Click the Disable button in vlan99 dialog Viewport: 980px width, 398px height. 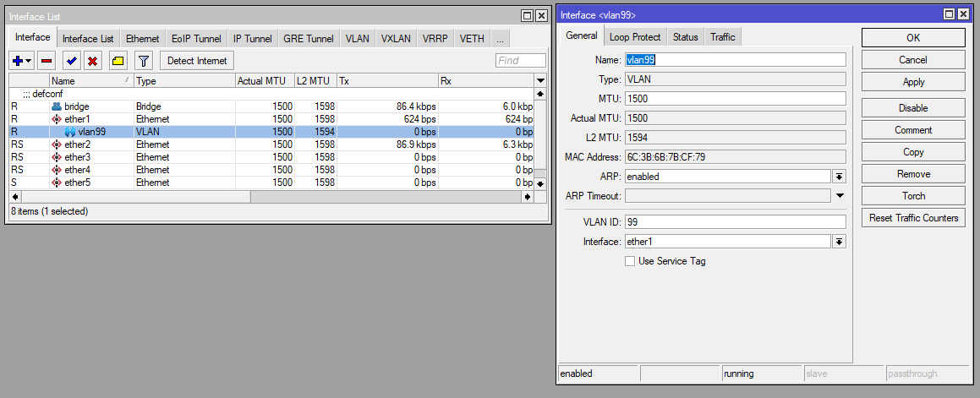913,108
